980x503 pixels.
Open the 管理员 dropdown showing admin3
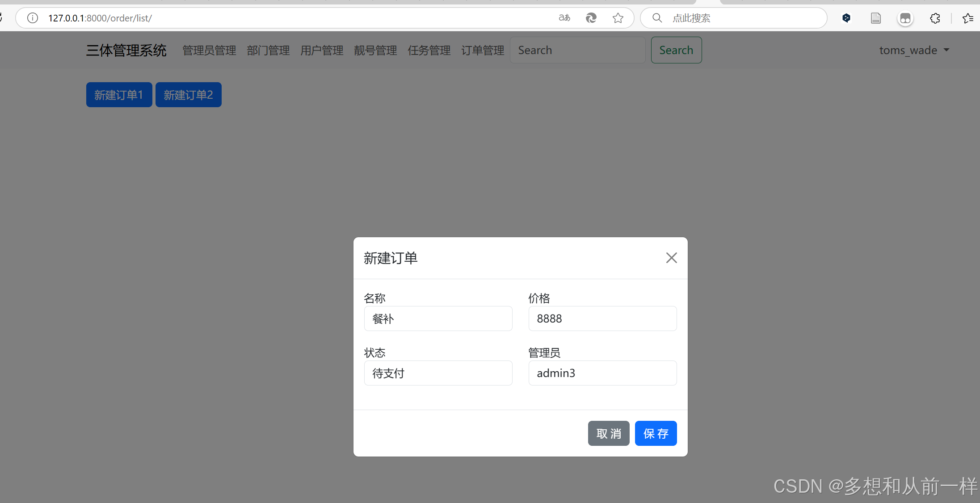point(602,373)
